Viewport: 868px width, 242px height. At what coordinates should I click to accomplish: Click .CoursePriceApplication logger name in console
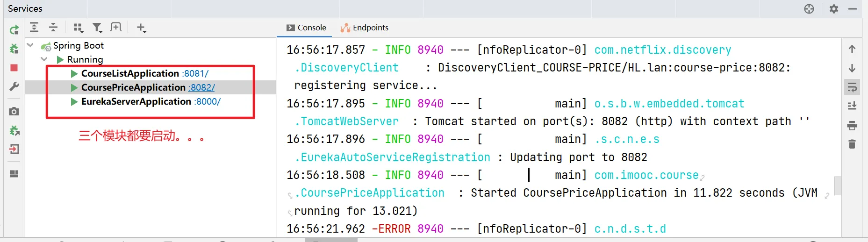point(369,193)
